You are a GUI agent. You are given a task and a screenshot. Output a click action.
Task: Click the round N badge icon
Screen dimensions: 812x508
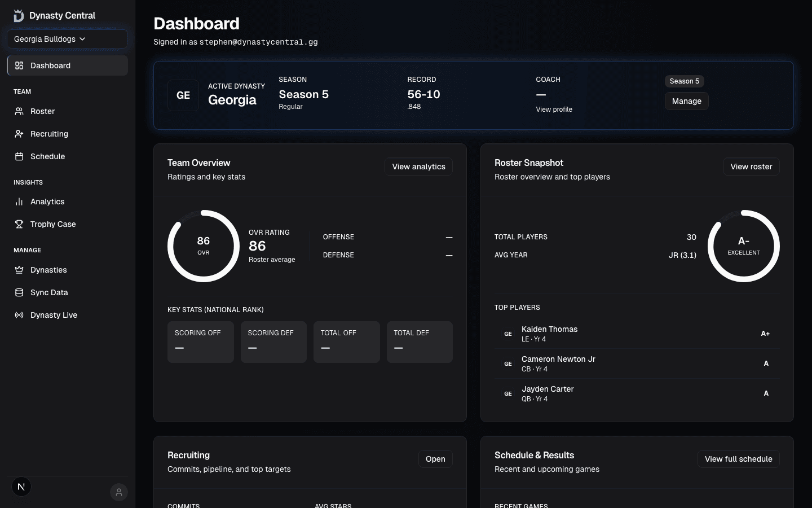pos(21,487)
